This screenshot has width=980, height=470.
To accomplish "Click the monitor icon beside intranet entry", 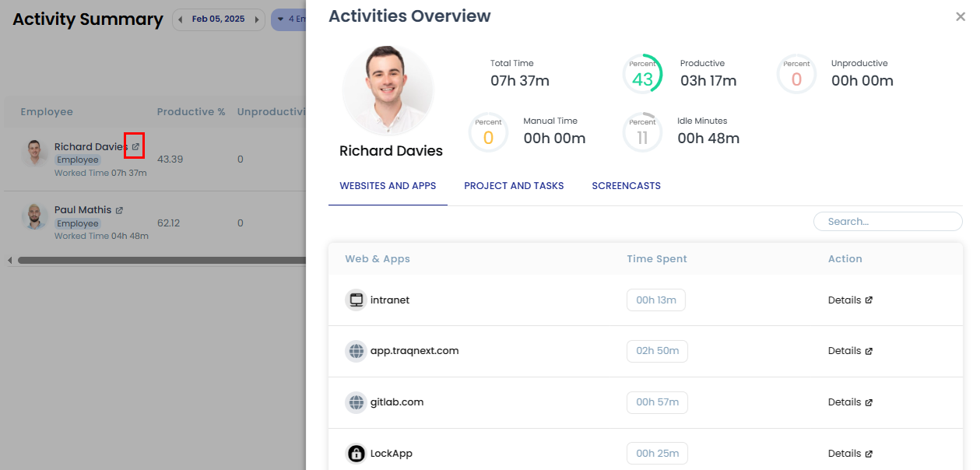I will click(356, 300).
